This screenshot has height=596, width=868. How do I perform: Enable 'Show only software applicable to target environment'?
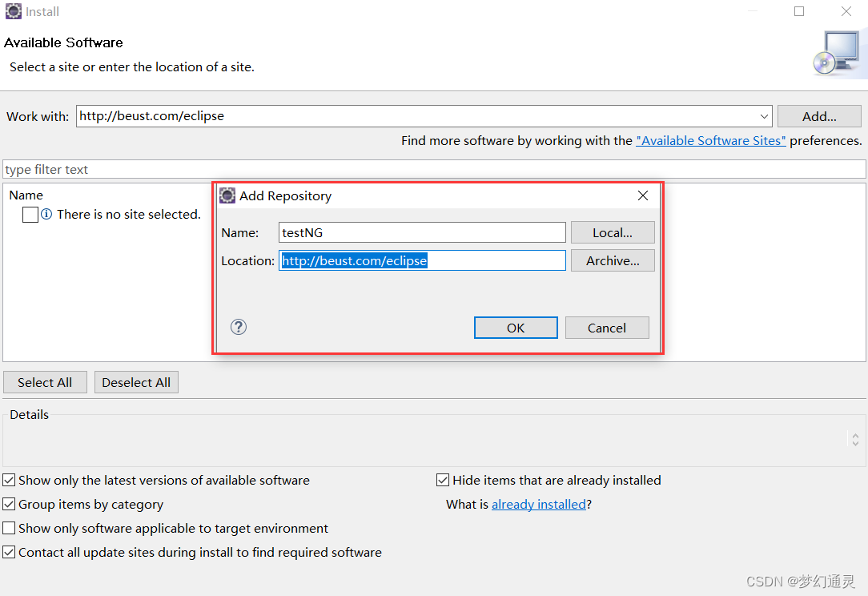9,529
